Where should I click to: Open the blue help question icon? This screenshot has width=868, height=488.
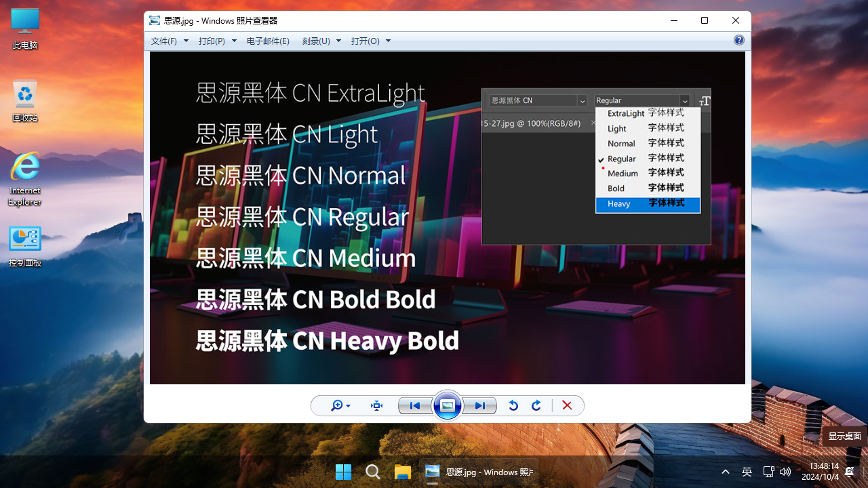click(x=739, y=40)
